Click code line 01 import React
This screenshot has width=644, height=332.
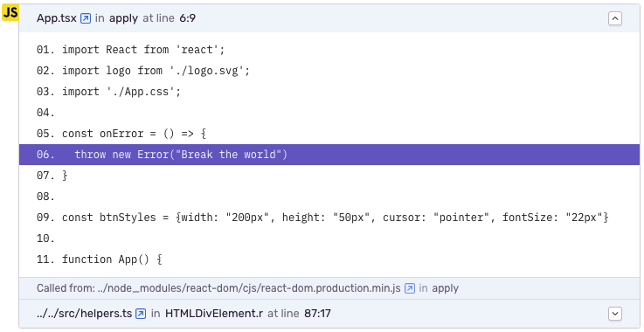point(131,50)
